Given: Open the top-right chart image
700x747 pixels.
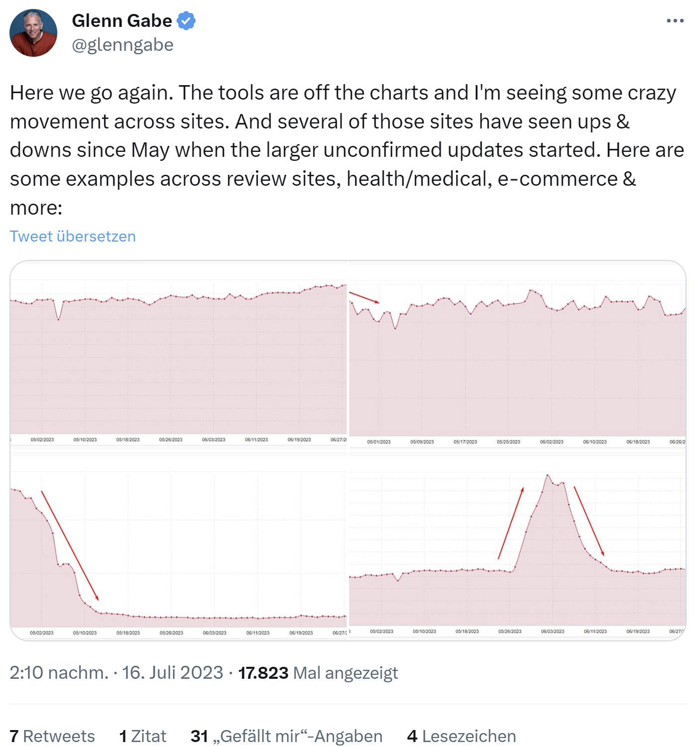Looking at the screenshot, I should pyautogui.click(x=518, y=354).
